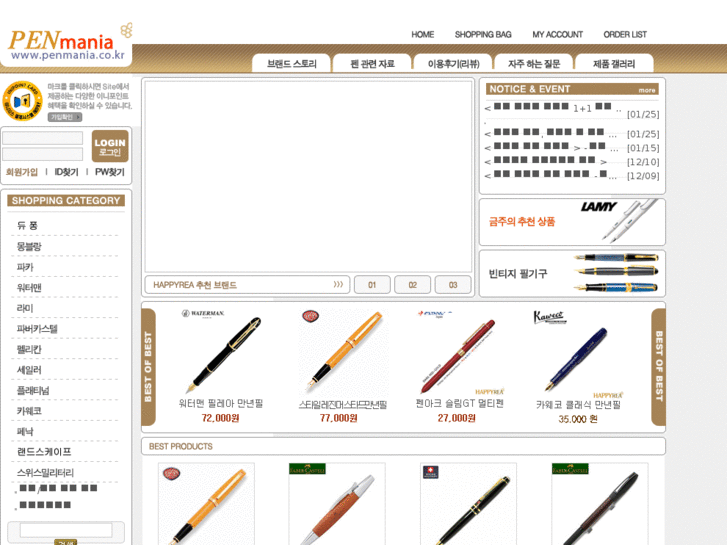Click more in NOTICE & EVENT

coord(647,90)
